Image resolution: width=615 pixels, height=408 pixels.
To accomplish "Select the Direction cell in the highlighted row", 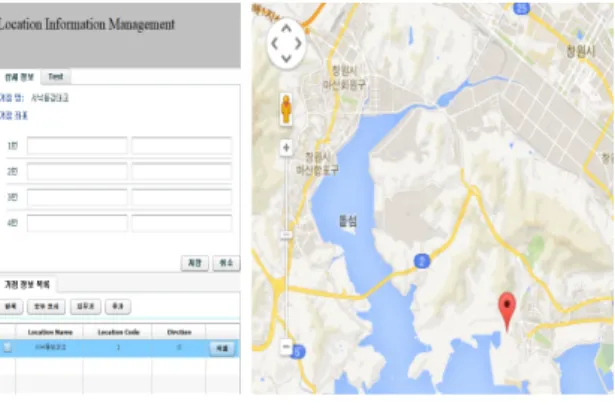I will [179, 348].
